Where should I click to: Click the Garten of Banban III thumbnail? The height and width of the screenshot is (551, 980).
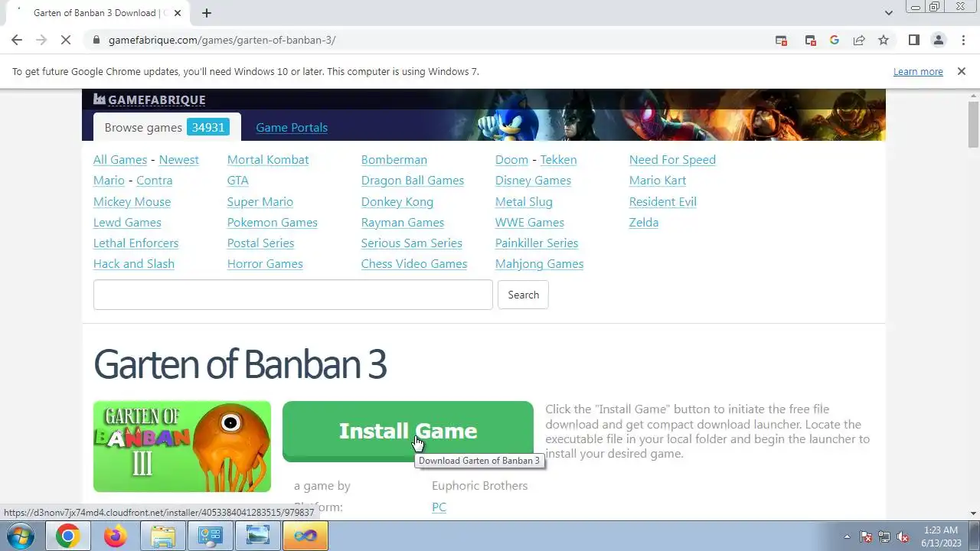tap(182, 446)
